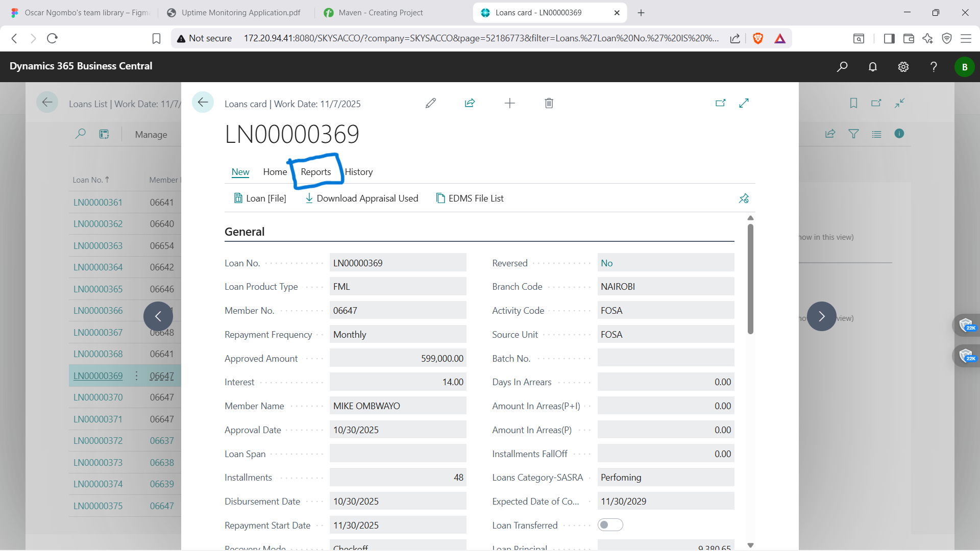Click the plus icon to create new loan
Image resolution: width=980 pixels, height=551 pixels.
pyautogui.click(x=509, y=104)
